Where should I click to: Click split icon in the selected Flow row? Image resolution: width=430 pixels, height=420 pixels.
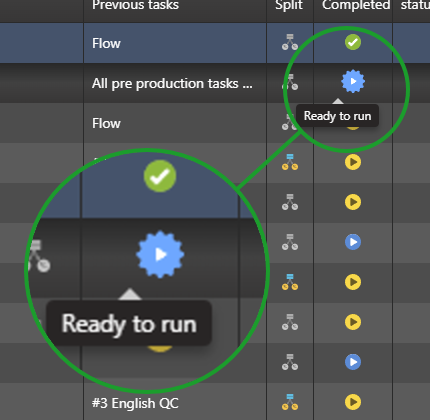[290, 42]
